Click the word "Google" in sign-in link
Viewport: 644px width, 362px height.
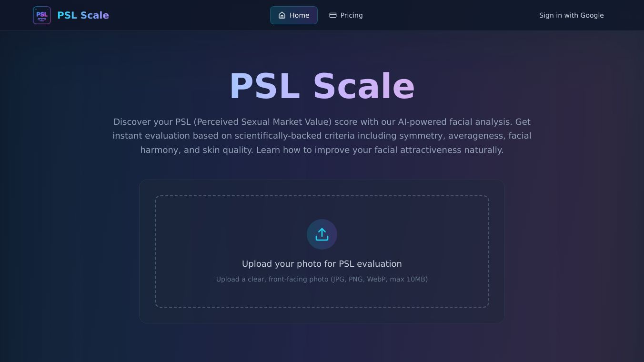click(x=592, y=15)
